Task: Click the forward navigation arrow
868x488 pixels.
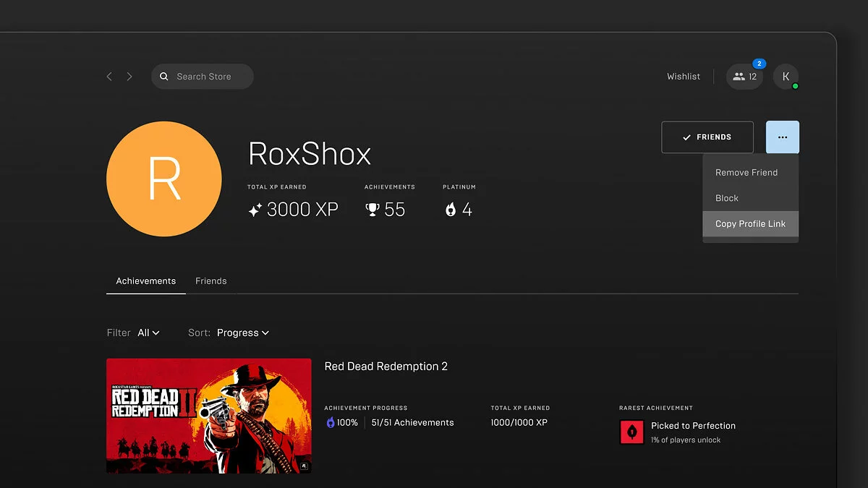Action: click(x=129, y=77)
